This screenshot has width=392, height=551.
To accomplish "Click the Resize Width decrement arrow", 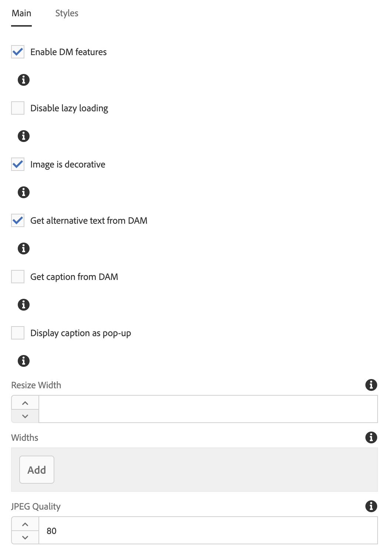I will tap(25, 416).
